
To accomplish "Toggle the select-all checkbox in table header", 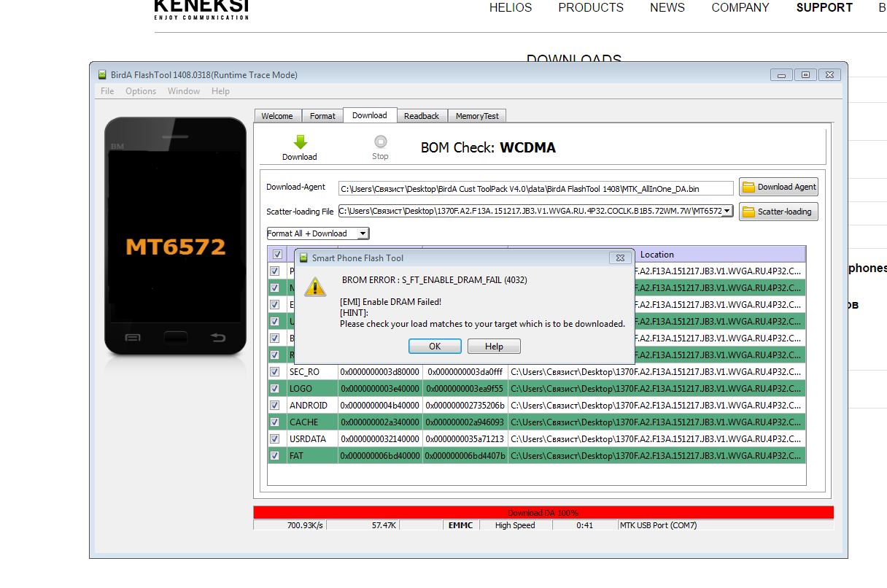I will (x=276, y=255).
